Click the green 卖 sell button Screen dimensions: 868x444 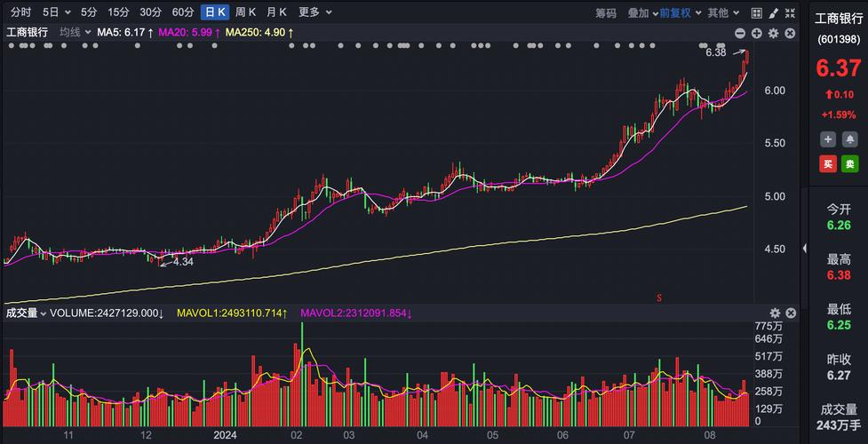point(850,163)
